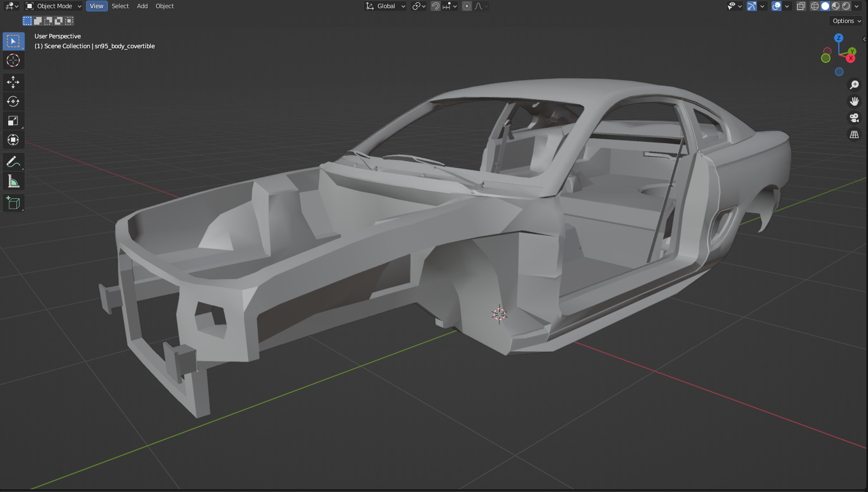The height and width of the screenshot is (492, 868).
Task: Click the pan view hand icon
Action: point(854,101)
